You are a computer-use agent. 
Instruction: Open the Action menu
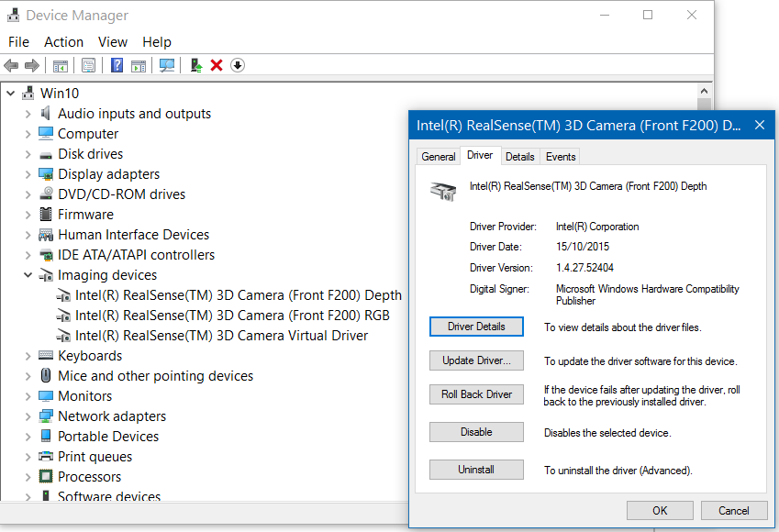coord(63,42)
